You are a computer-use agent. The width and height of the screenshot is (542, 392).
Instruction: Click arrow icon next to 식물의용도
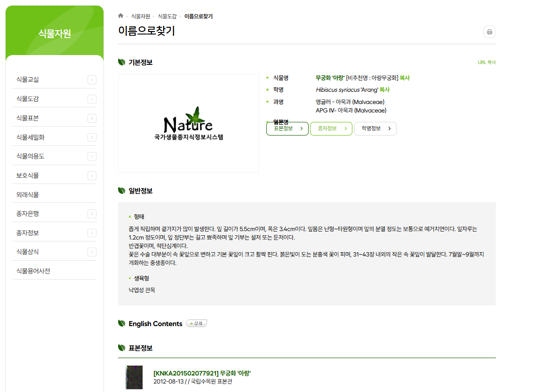[92, 156]
